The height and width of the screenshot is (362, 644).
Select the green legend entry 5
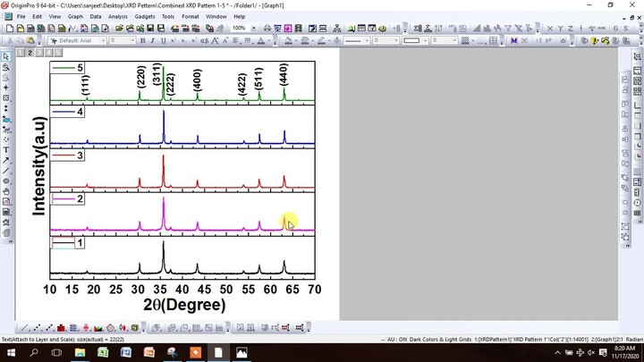(x=68, y=68)
